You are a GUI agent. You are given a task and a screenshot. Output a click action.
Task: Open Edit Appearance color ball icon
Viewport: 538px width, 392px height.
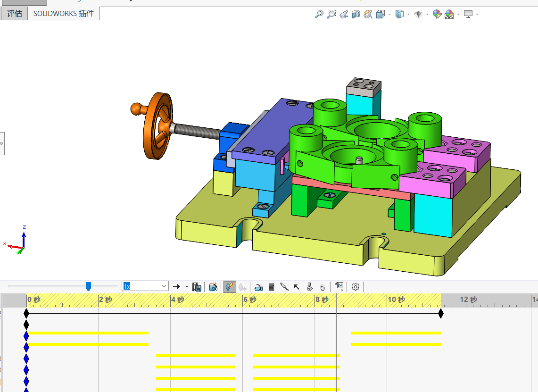click(437, 14)
